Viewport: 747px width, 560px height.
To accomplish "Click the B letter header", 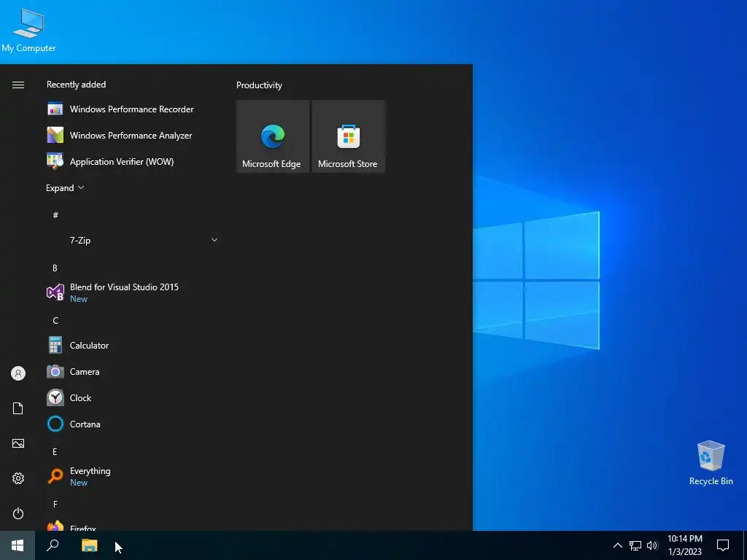I will 55,268.
